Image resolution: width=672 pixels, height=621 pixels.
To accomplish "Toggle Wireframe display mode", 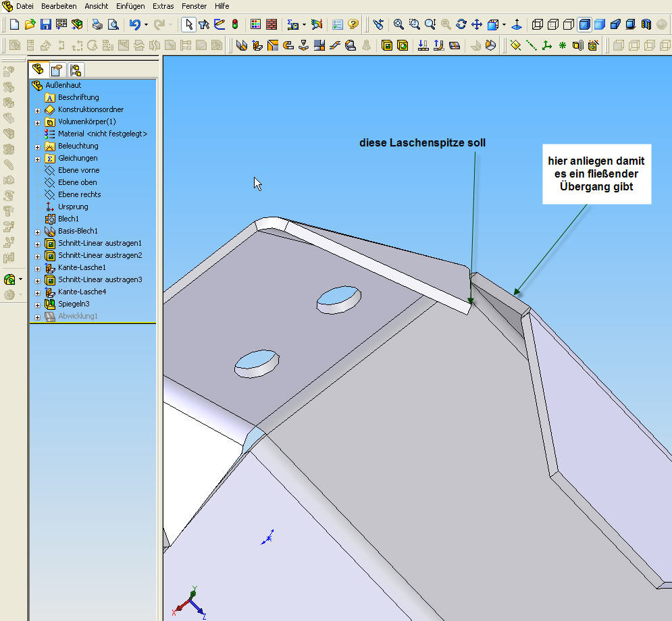I will 538,25.
